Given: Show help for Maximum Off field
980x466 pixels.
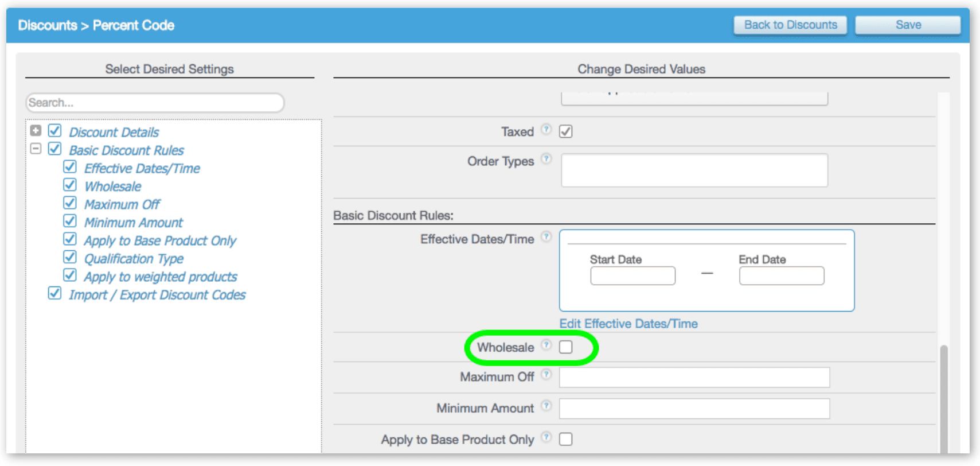Looking at the screenshot, I should click(x=546, y=374).
